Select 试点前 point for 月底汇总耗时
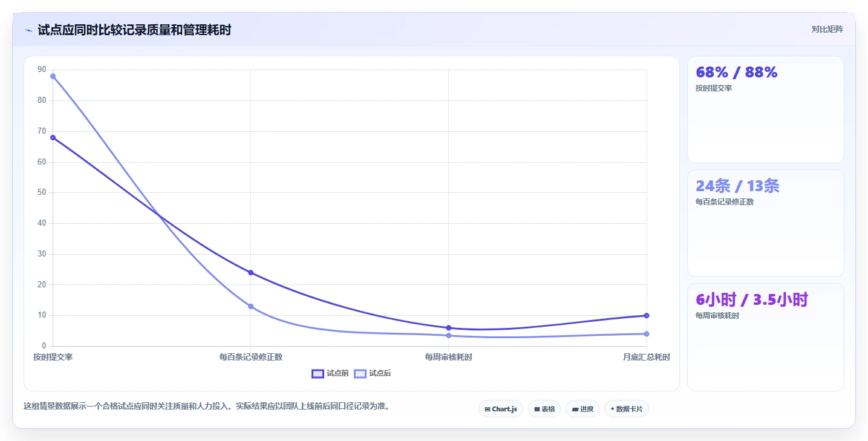Image resolution: width=868 pixels, height=441 pixels. tap(647, 315)
